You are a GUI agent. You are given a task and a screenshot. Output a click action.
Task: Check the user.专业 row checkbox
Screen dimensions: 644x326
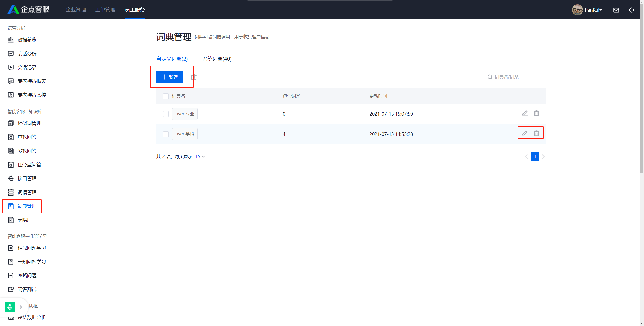pos(166,114)
